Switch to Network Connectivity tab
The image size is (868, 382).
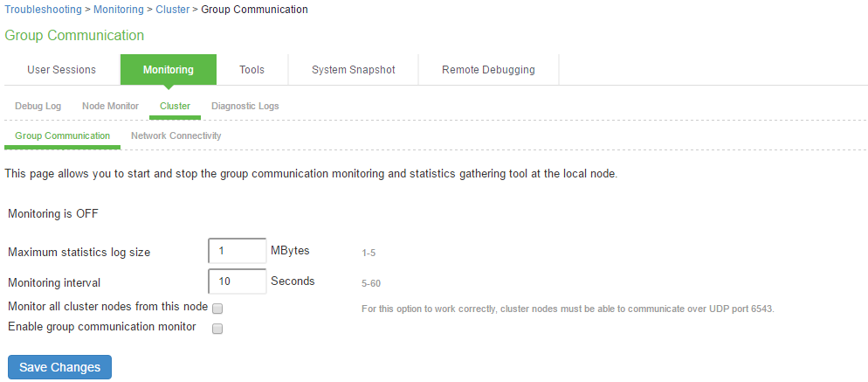pos(176,135)
